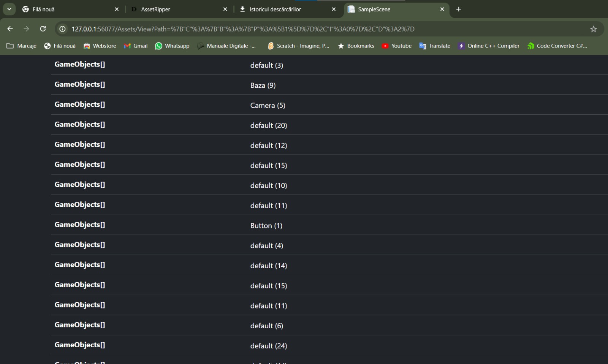The image size is (608, 364).
Task: Close the SampleScene tab
Action: point(442,9)
